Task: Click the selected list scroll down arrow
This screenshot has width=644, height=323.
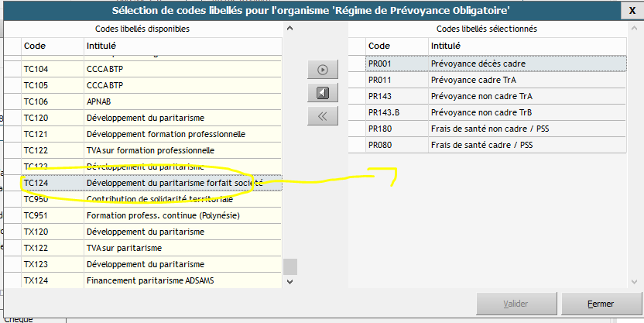Action: 635,282
